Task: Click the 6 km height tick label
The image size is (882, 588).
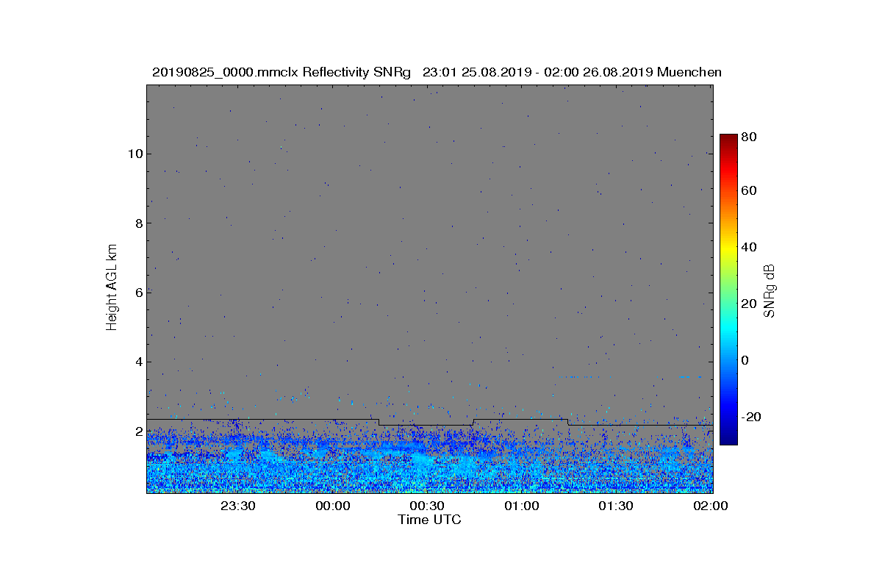Action: [x=138, y=293]
